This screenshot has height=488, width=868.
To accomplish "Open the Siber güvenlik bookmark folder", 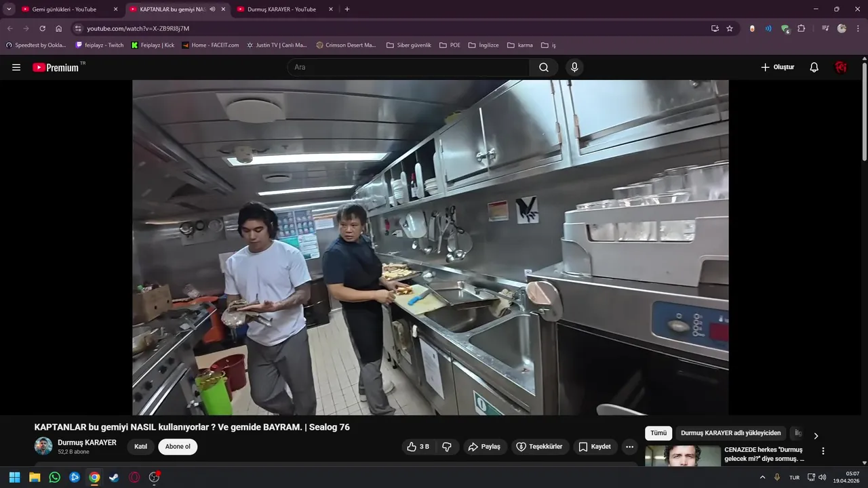I will point(409,45).
